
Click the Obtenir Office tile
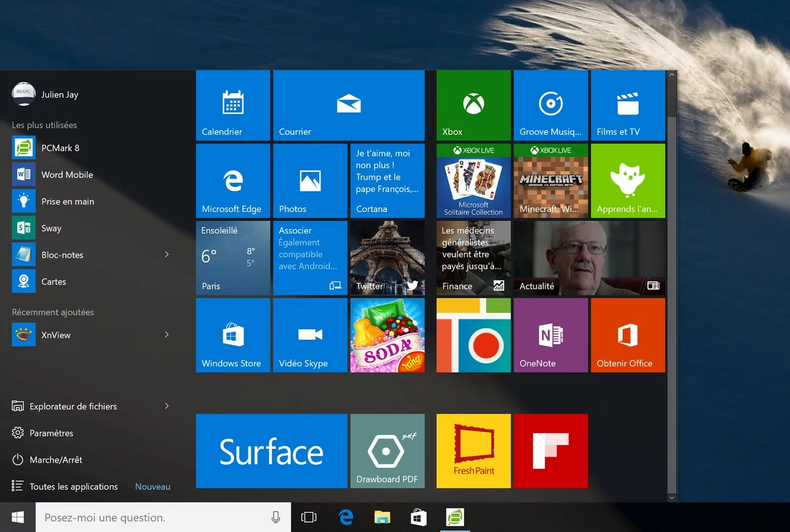628,335
